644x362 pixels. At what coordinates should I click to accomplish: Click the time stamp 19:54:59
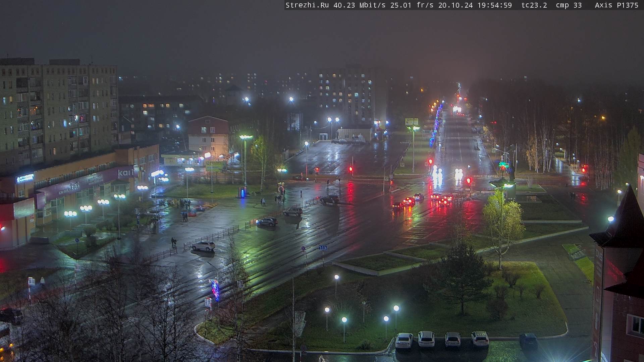[495, 5]
